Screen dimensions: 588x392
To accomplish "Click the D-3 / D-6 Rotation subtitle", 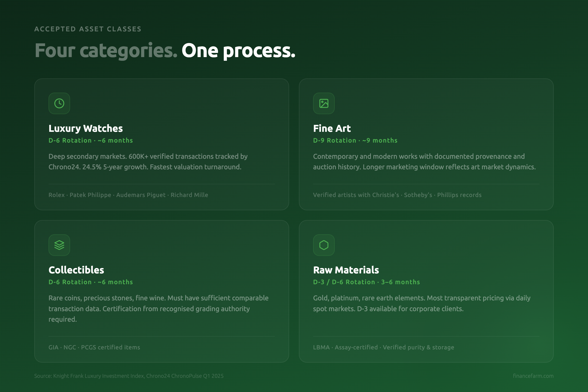I will click(366, 282).
